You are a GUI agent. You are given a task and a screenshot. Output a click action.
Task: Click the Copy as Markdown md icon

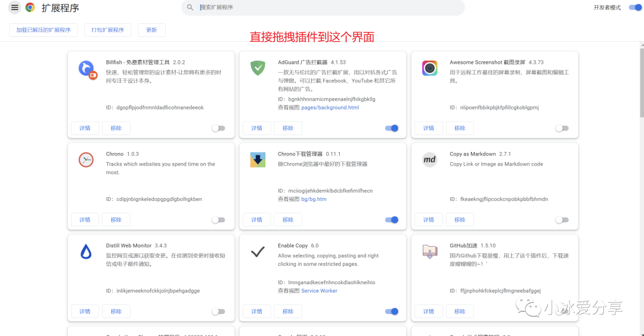pyautogui.click(x=429, y=160)
